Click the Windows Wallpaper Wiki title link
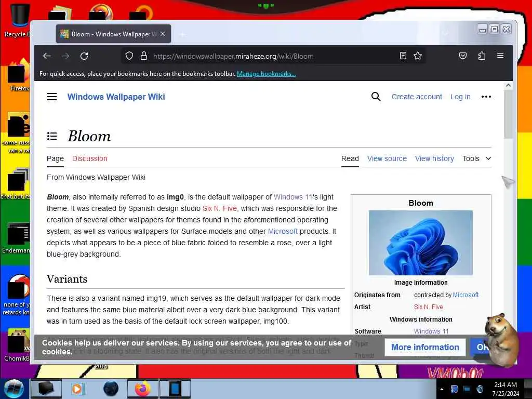 coord(116,97)
